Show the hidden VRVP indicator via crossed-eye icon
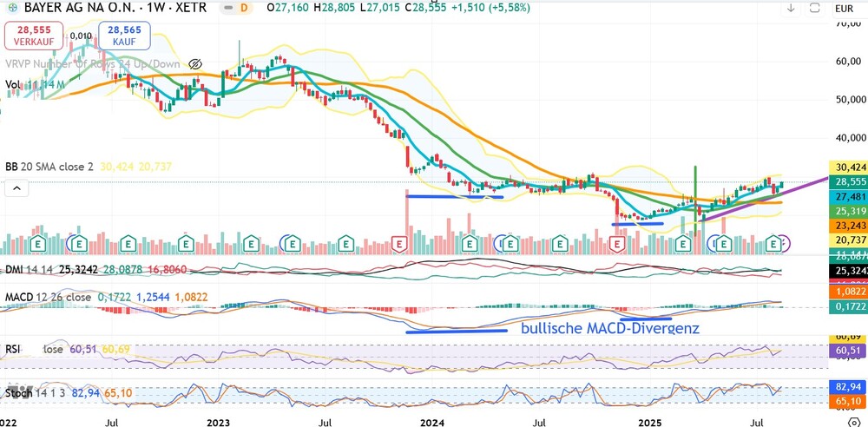This screenshot has height=427, width=868. 194,63
